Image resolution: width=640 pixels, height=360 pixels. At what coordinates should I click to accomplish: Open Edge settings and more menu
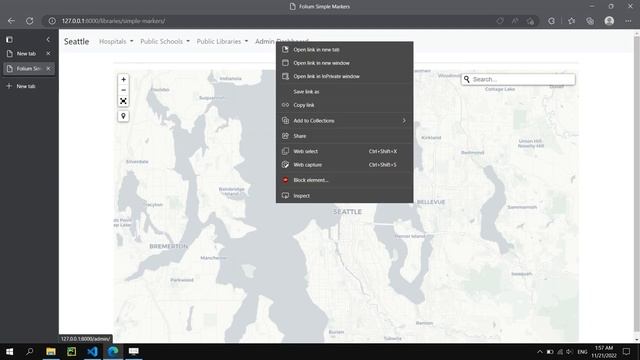pyautogui.click(x=628, y=21)
